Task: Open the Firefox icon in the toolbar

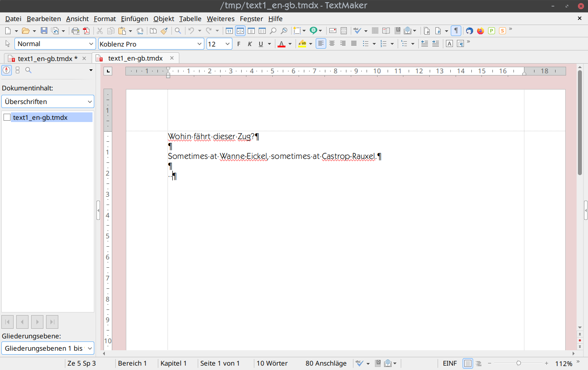Action: click(x=481, y=31)
